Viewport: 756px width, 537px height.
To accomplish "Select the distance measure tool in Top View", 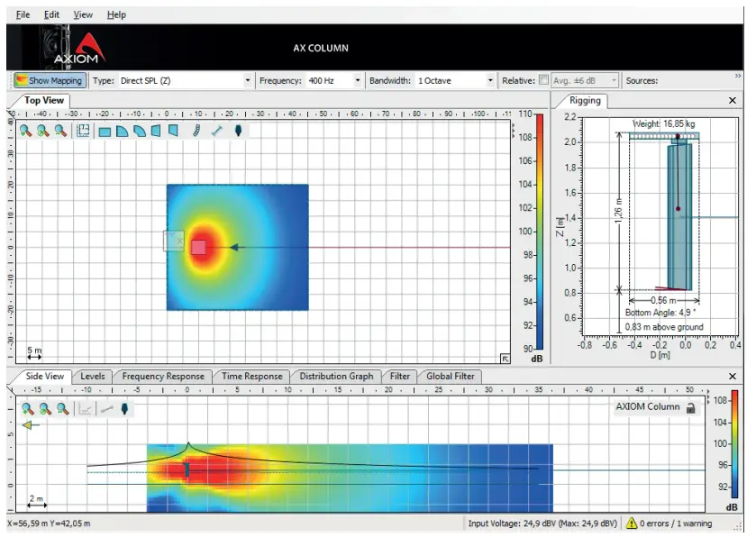I will pos(217,131).
